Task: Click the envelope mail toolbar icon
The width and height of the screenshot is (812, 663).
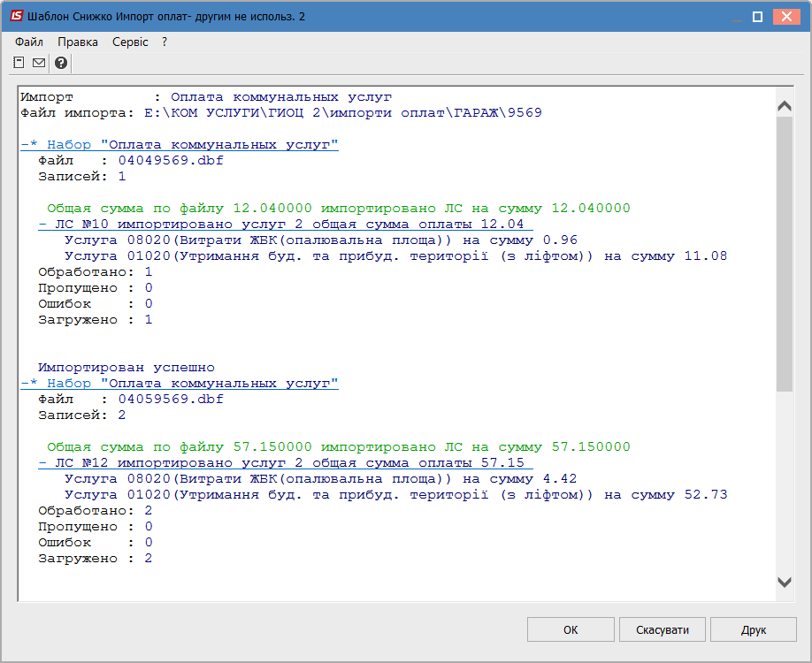Action: 39,63
